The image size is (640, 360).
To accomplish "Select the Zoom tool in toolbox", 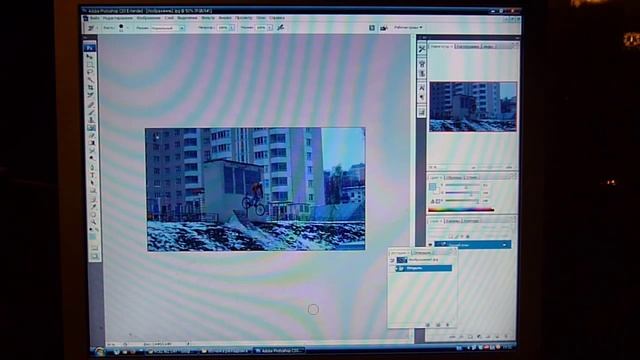I will (93, 222).
